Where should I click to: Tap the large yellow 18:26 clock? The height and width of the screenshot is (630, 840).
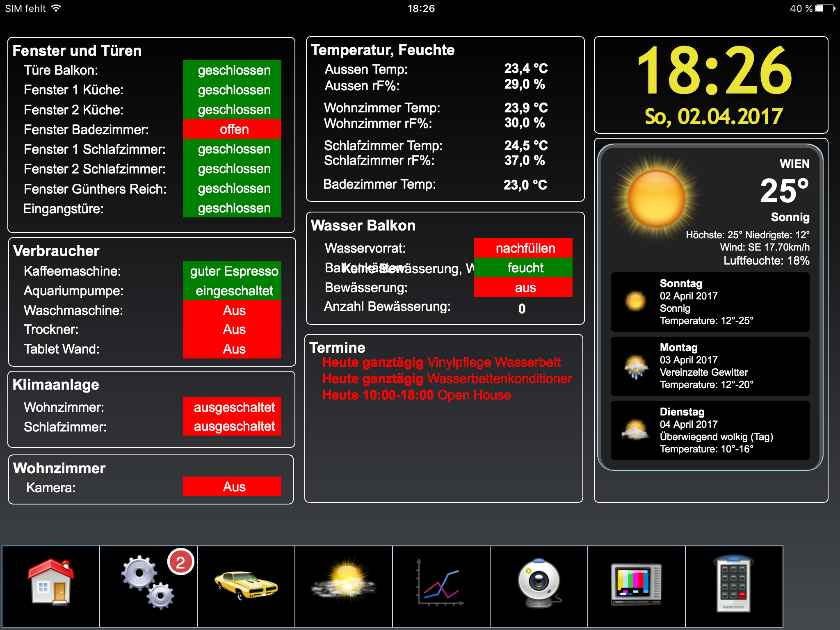(714, 72)
